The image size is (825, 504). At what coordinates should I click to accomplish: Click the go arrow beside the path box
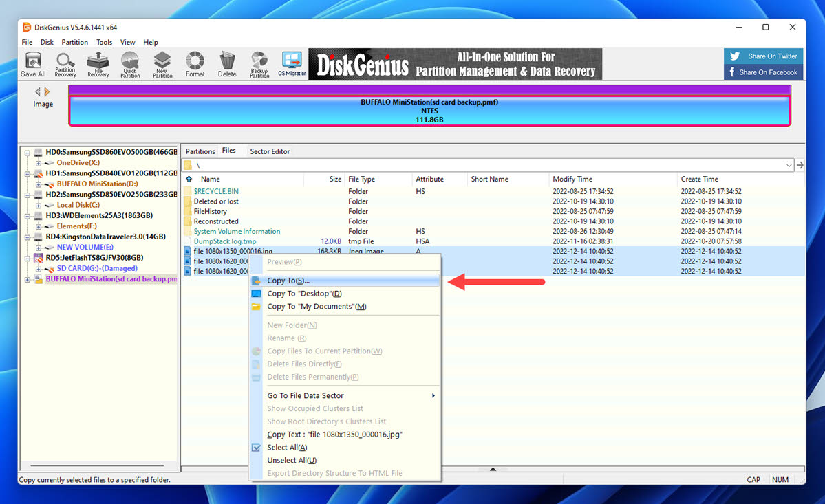click(x=800, y=165)
